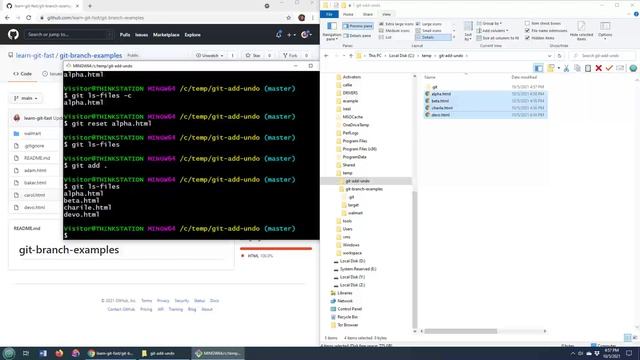This screenshot has width=640, height=360.
Task: Open the git-branch-examples repo link
Action: 91,56
